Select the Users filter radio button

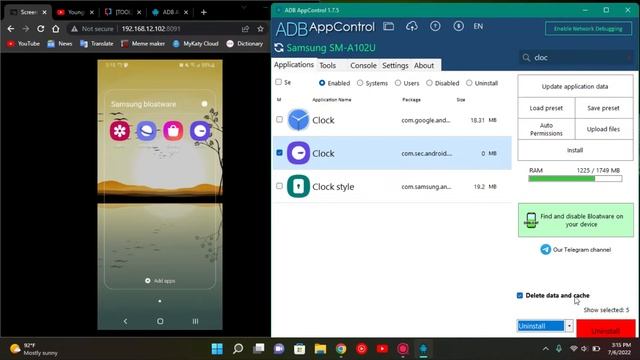tap(398, 83)
